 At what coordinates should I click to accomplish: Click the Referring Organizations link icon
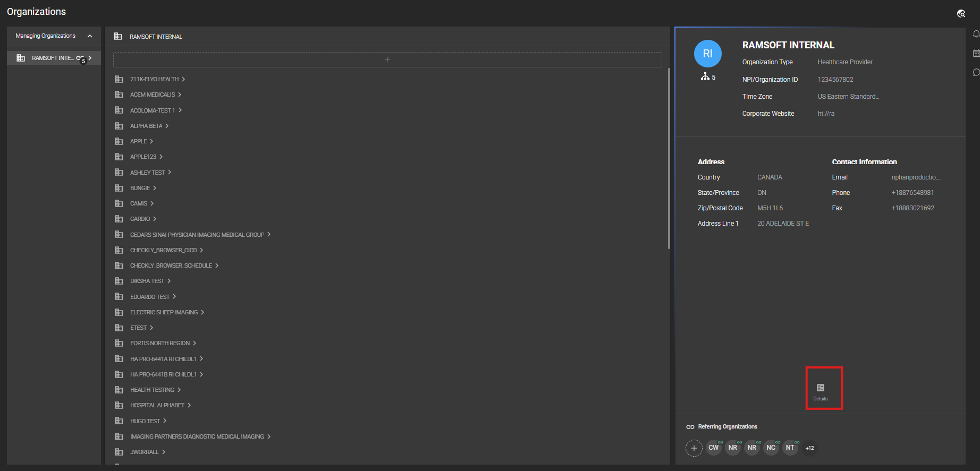[x=690, y=427]
